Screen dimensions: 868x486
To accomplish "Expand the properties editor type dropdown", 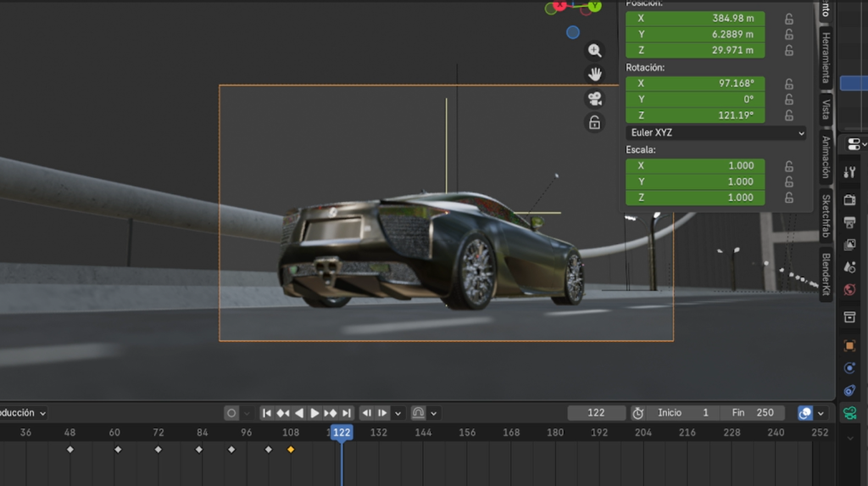I will point(854,144).
